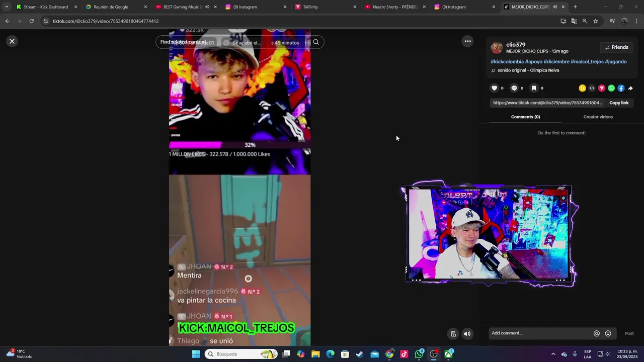
Task: Install app icon in address bar
Action: click(563, 21)
